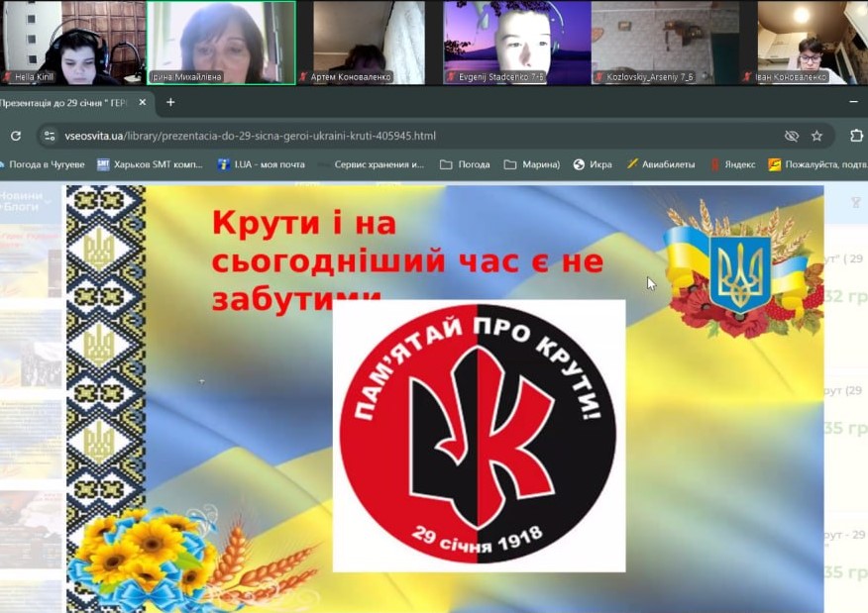Open the Погода bookmarks folder
Image resolution: width=868 pixels, height=613 pixels.
point(465,164)
